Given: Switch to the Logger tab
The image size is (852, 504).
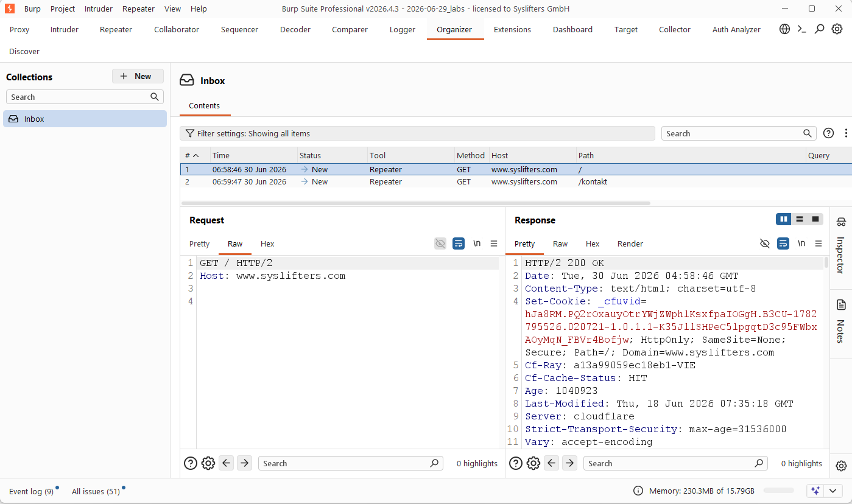Looking at the screenshot, I should click(403, 29).
